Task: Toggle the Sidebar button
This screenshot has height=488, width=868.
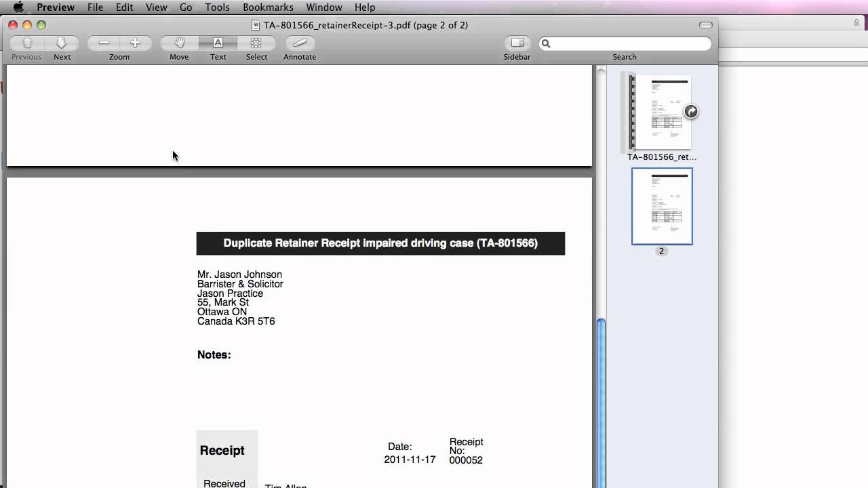Action: (x=517, y=43)
